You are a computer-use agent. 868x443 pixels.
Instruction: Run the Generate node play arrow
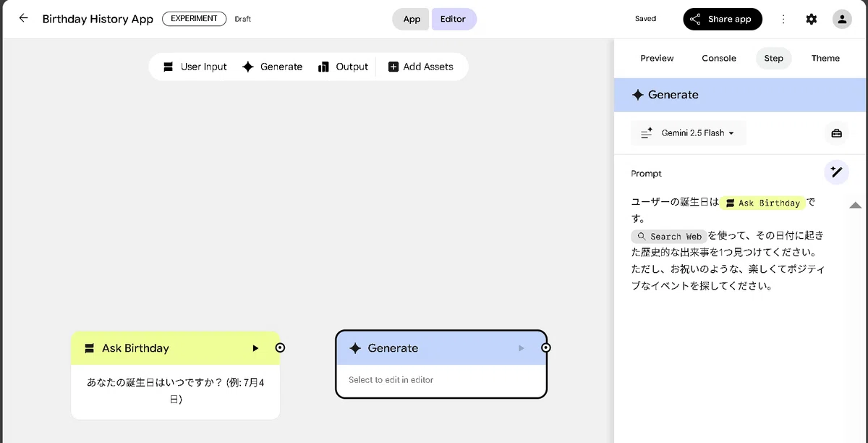522,348
